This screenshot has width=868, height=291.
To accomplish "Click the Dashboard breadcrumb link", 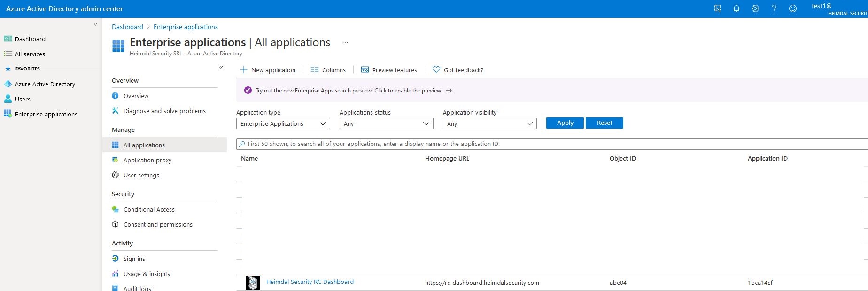I will coord(127,27).
